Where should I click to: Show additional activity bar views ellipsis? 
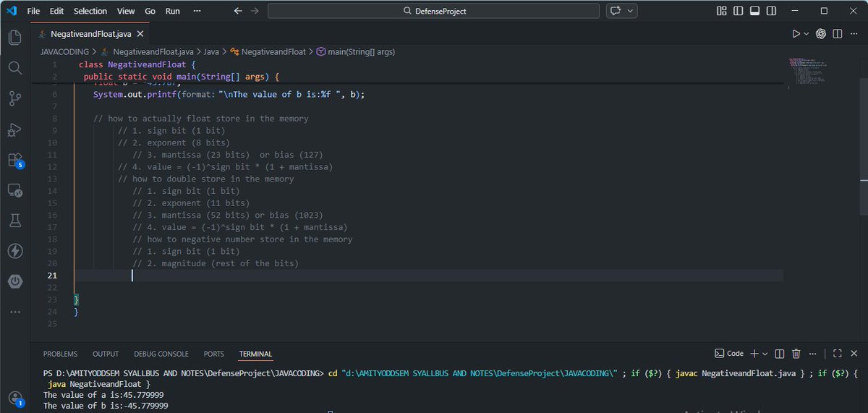pos(15,312)
